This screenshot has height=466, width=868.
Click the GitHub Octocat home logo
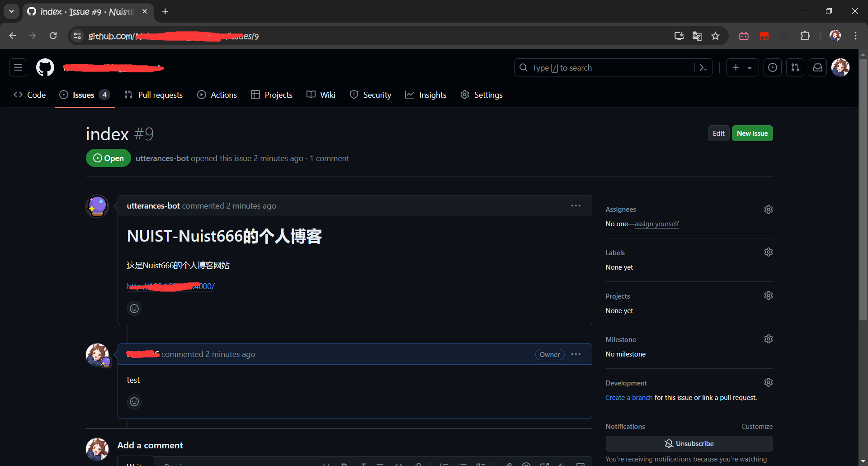(45, 68)
